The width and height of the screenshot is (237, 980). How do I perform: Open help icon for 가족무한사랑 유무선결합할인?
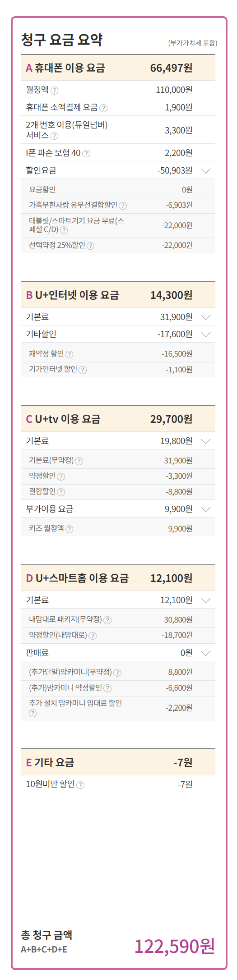click(123, 206)
